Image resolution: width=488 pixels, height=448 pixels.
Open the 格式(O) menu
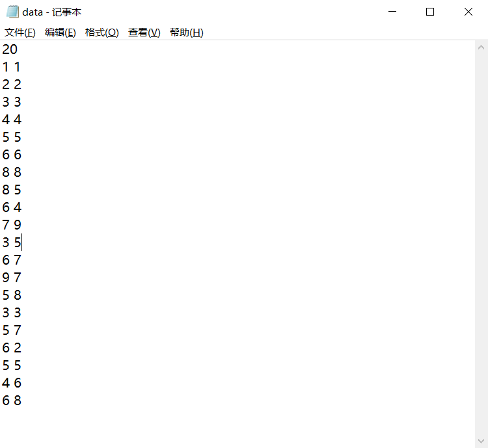[102, 33]
